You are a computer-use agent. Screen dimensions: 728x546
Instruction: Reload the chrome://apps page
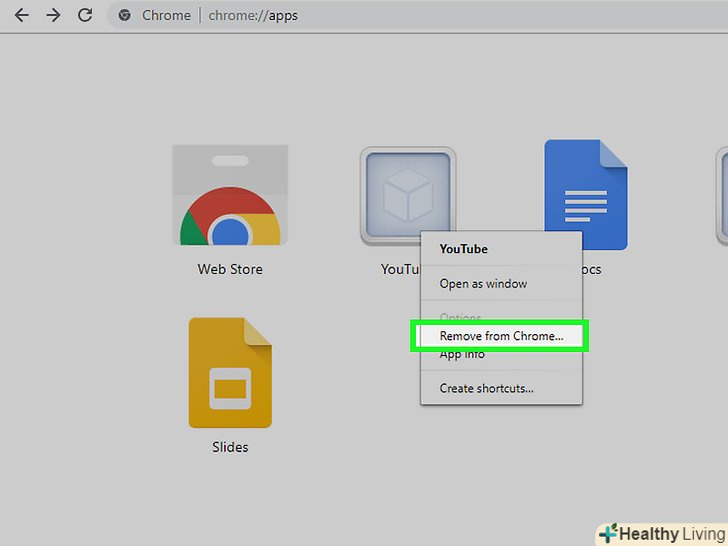(85, 15)
